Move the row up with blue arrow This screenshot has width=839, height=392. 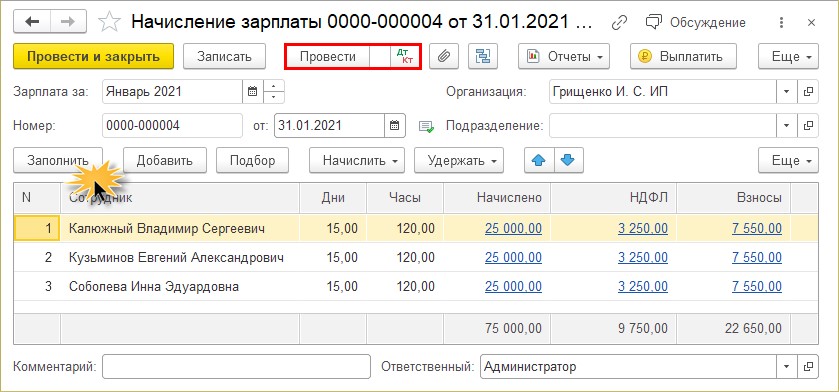539,160
